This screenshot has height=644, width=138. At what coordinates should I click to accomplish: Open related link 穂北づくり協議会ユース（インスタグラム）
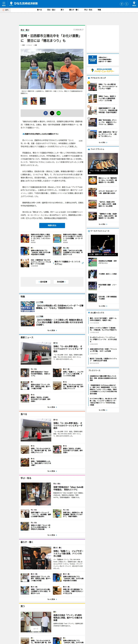[68, 263]
